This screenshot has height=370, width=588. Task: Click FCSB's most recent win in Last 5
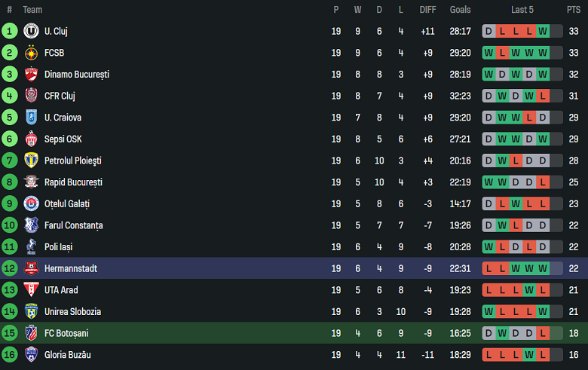click(543, 53)
